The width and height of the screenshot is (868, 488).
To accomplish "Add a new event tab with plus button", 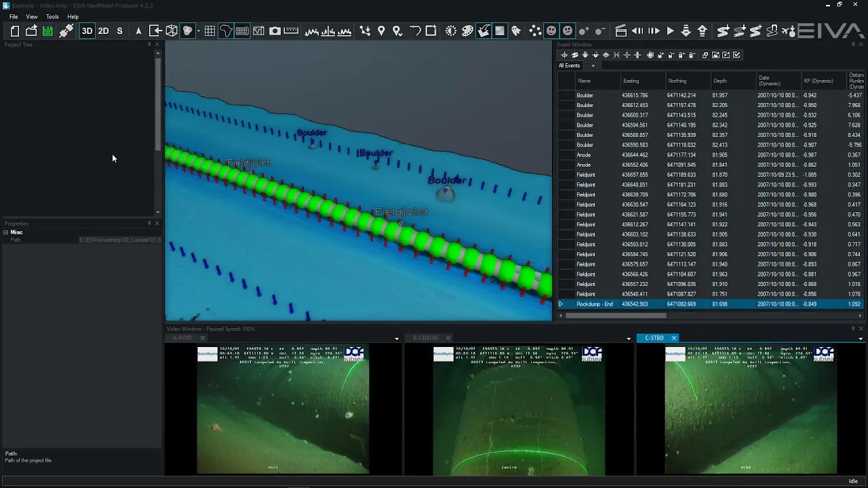I will pyautogui.click(x=593, y=66).
